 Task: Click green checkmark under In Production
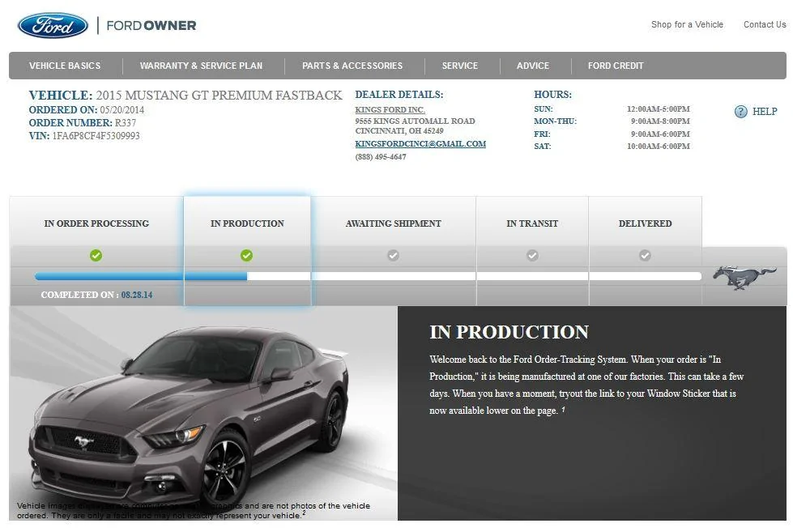[247, 255]
